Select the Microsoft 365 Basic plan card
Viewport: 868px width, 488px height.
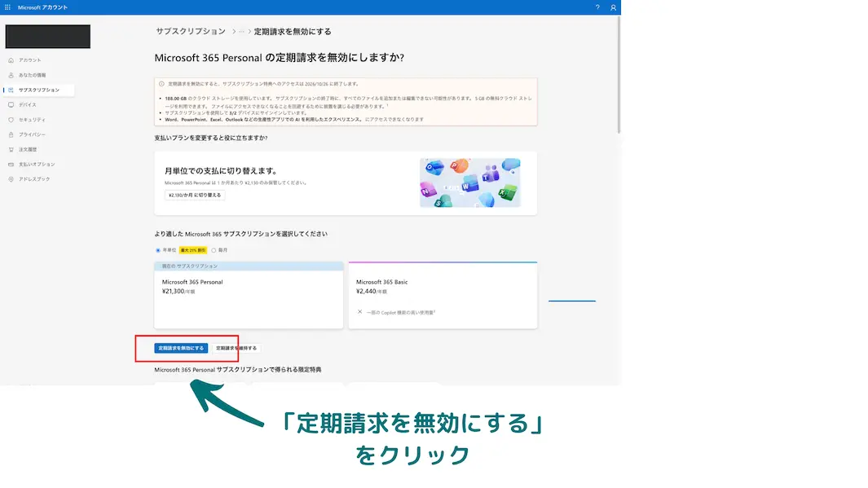pyautogui.click(x=443, y=296)
